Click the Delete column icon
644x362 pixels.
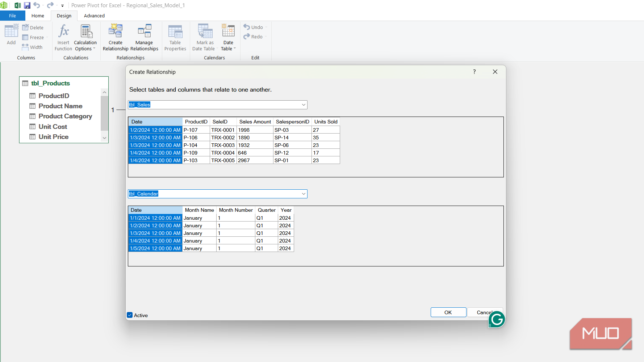tap(25, 28)
